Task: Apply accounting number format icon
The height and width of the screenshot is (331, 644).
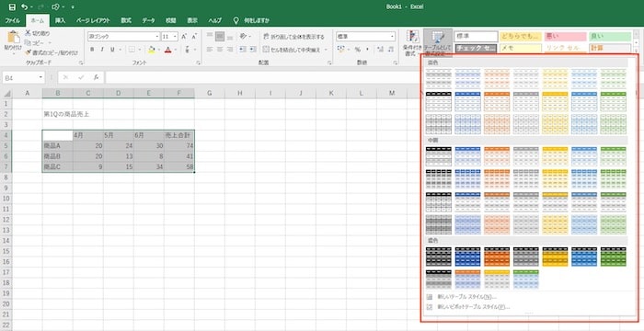Action: pyautogui.click(x=340, y=50)
